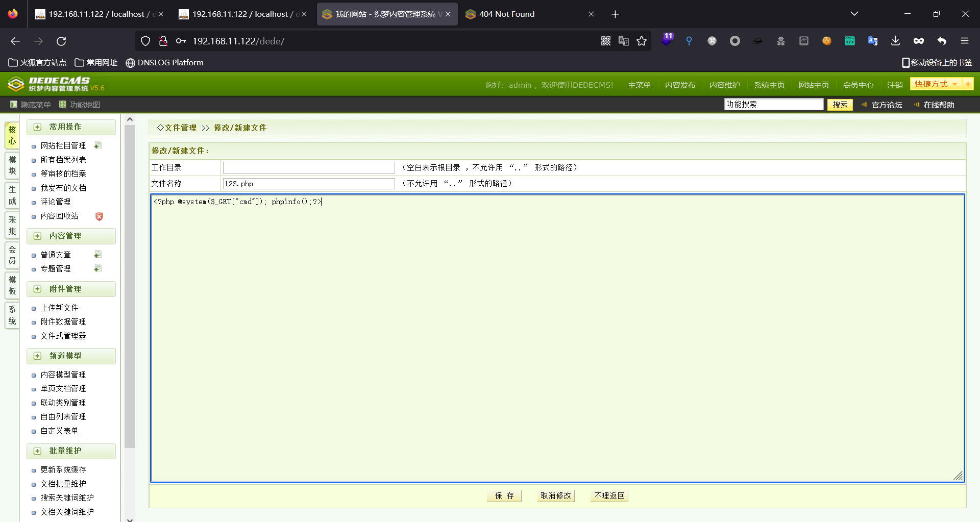Image resolution: width=980 pixels, height=522 pixels.
Task: Focus the 功能搜索 input field
Action: pos(774,105)
